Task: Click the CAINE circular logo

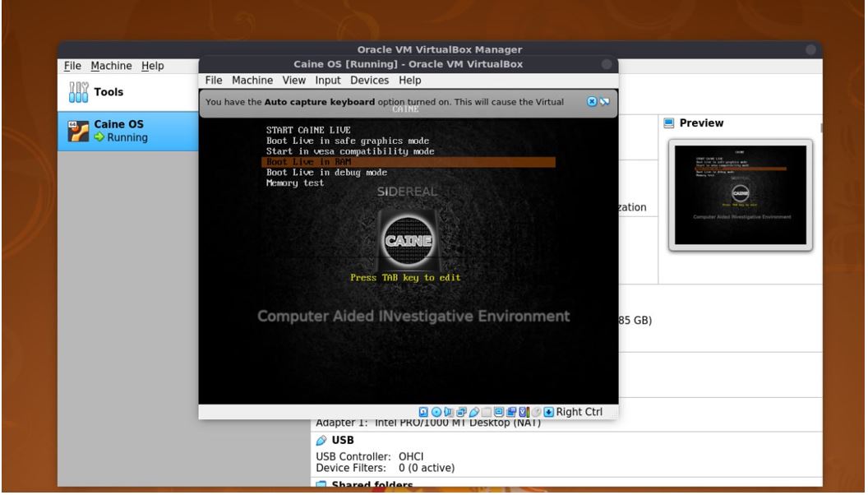Action: click(409, 240)
